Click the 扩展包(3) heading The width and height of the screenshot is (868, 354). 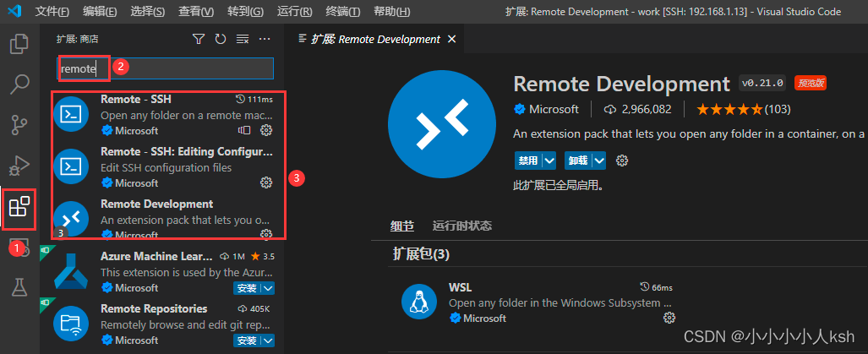pyautogui.click(x=421, y=254)
